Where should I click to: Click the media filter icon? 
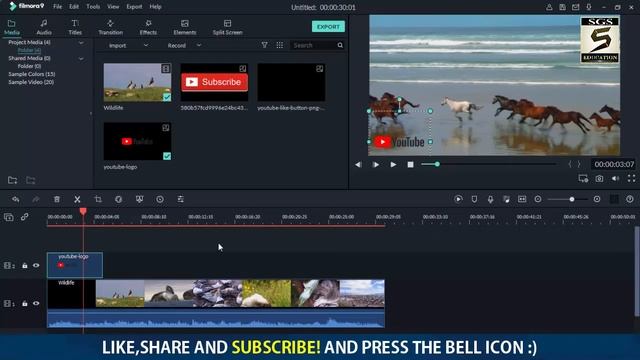(264, 45)
